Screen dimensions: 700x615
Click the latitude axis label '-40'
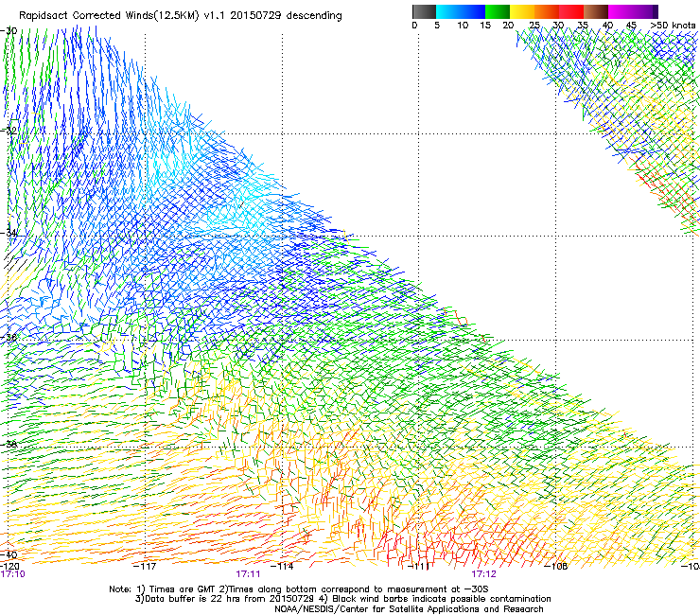pos(9,554)
